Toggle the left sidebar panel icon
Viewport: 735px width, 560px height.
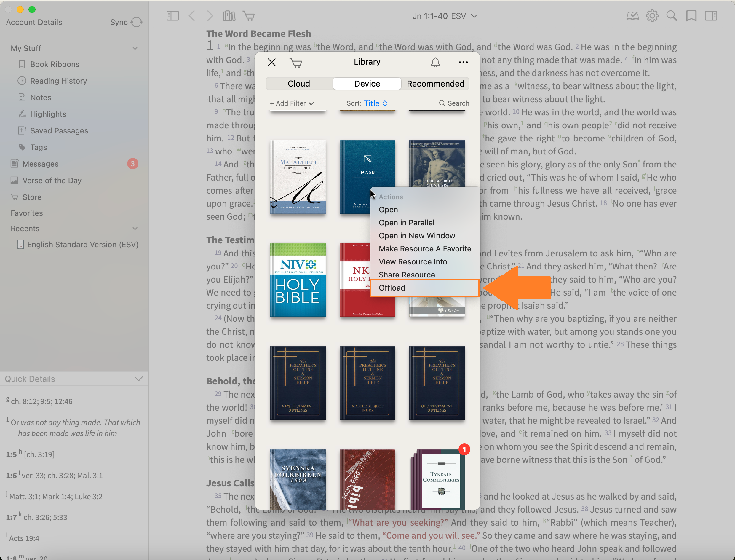(x=172, y=16)
